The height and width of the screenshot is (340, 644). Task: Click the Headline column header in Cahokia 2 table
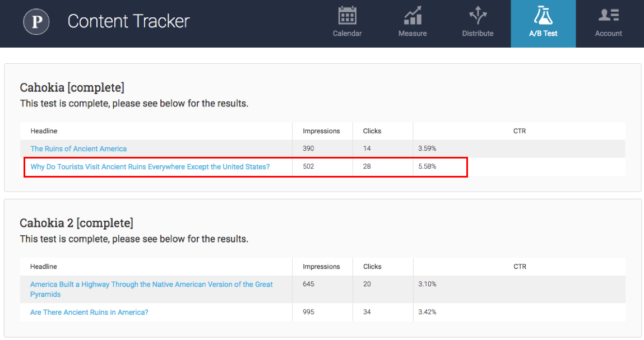[44, 267]
